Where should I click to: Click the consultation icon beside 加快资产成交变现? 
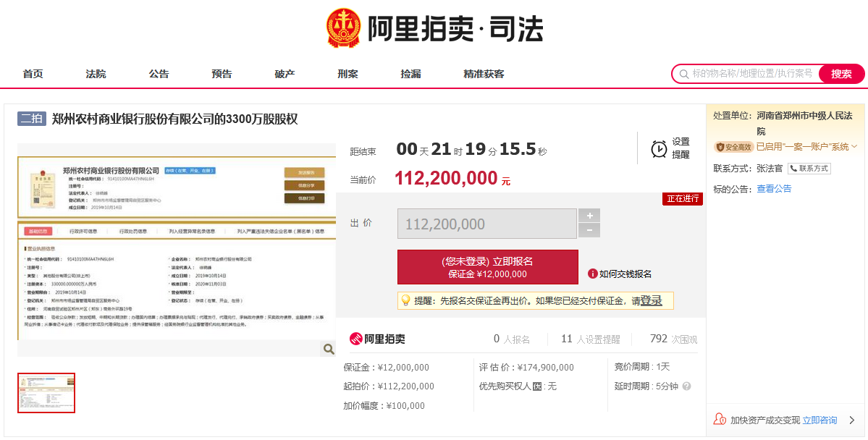click(x=720, y=420)
